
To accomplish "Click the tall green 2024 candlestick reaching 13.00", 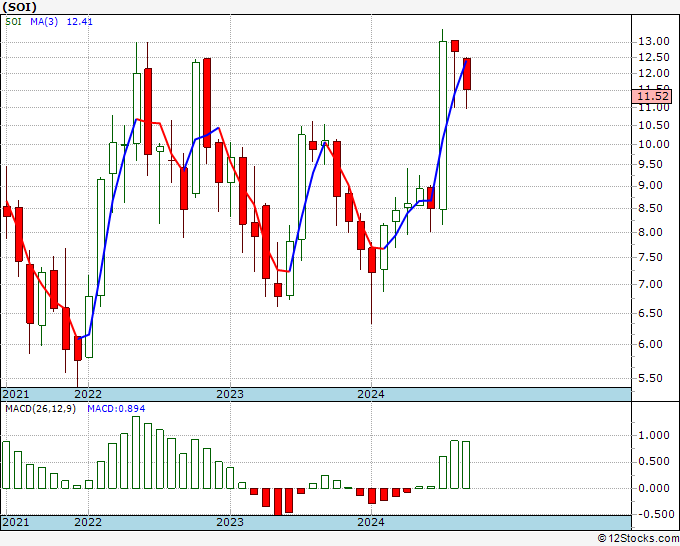I will point(443,125).
